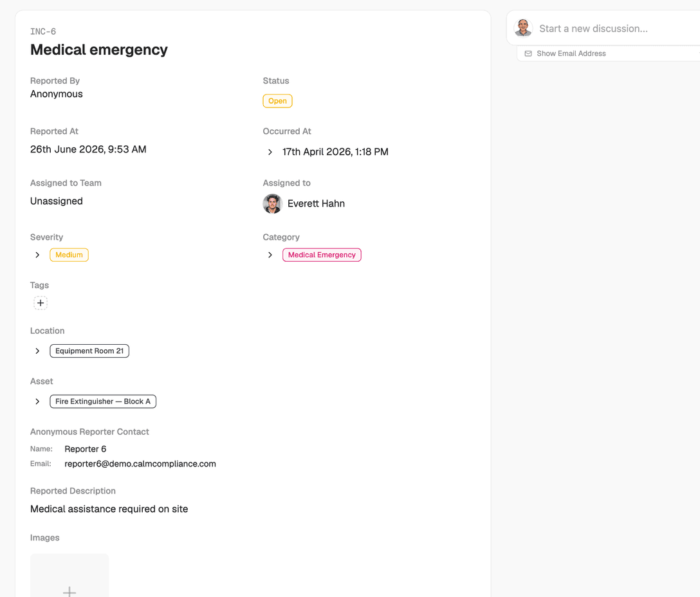Click the Medical Emergency category badge
This screenshot has width=700, height=597.
[x=322, y=255]
